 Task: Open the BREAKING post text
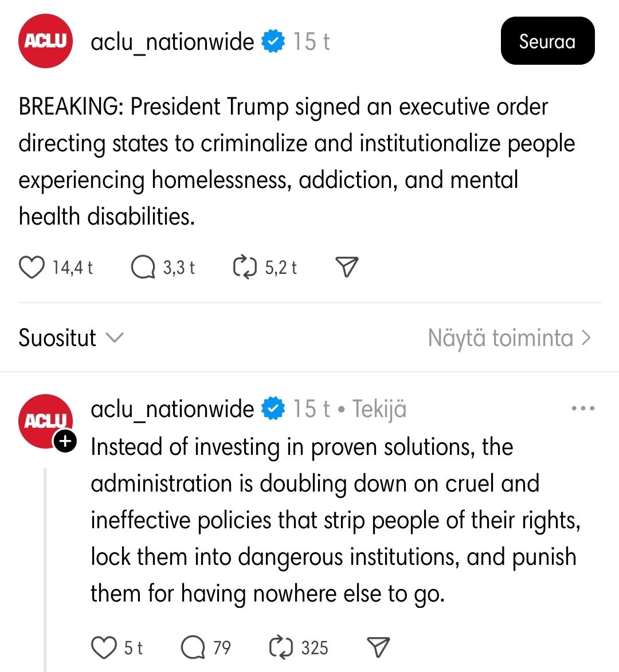297,162
